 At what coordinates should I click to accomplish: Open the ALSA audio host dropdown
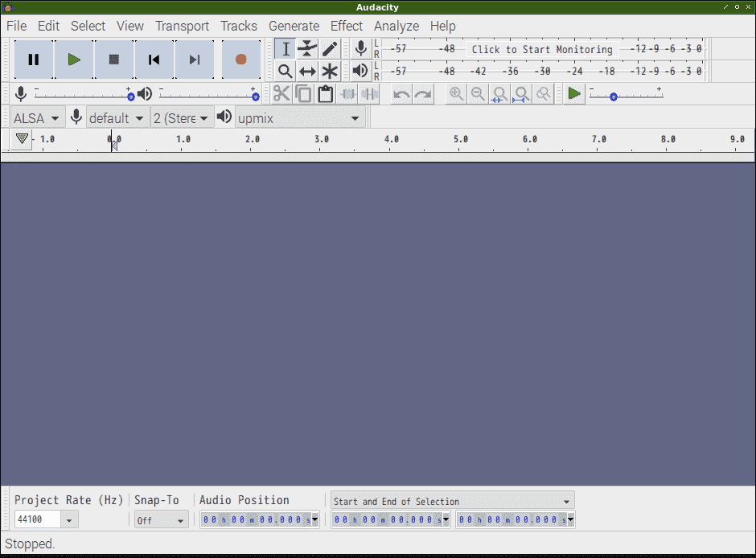[x=37, y=118]
